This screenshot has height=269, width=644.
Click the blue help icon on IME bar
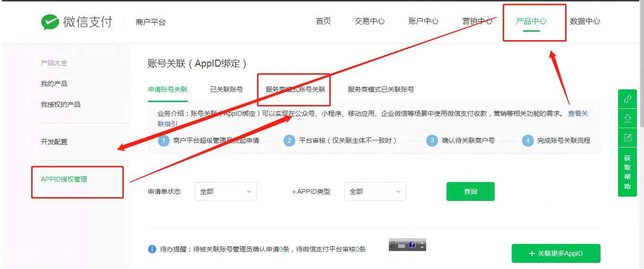point(412,245)
